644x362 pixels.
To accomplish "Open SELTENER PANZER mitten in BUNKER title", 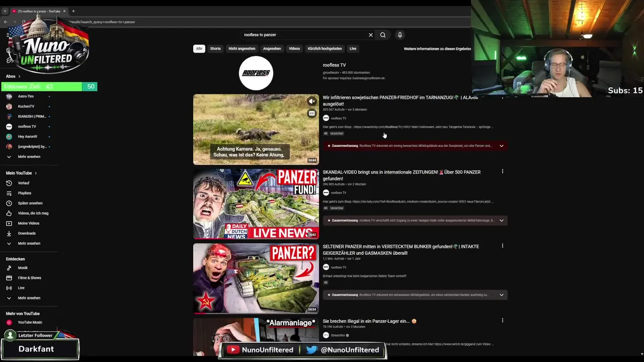I will click(400, 249).
